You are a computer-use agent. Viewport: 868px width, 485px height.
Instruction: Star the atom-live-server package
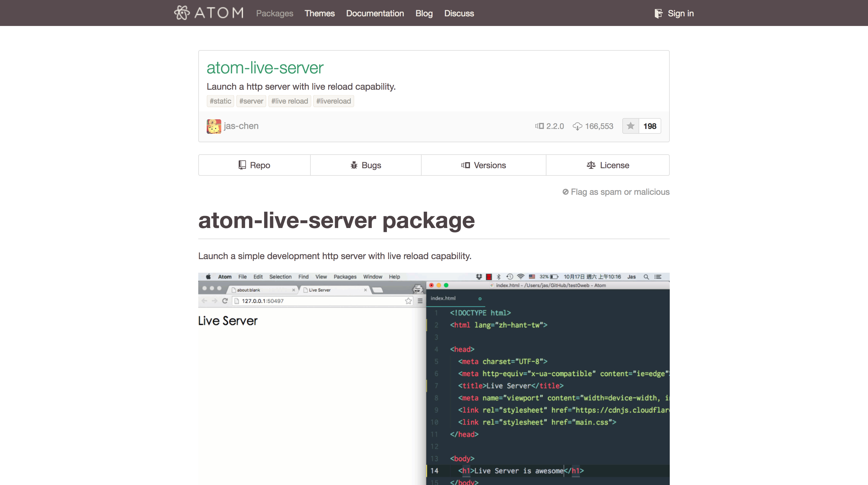coord(630,126)
